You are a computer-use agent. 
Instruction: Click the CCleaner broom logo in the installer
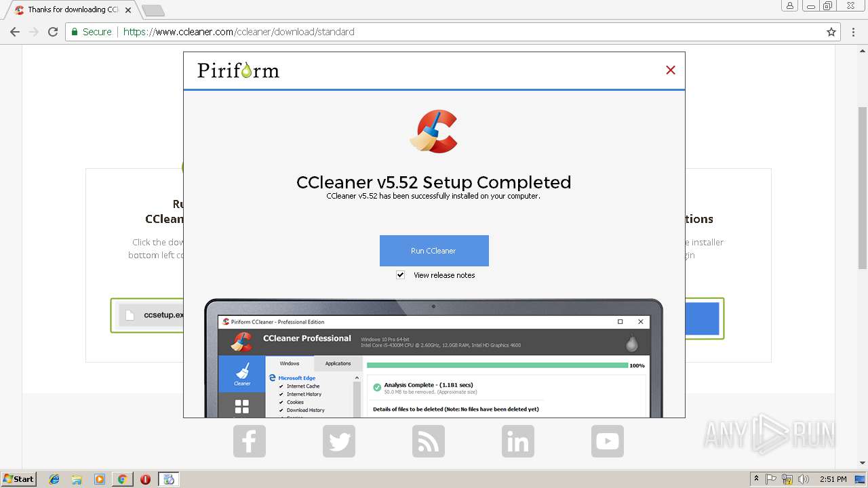434,131
